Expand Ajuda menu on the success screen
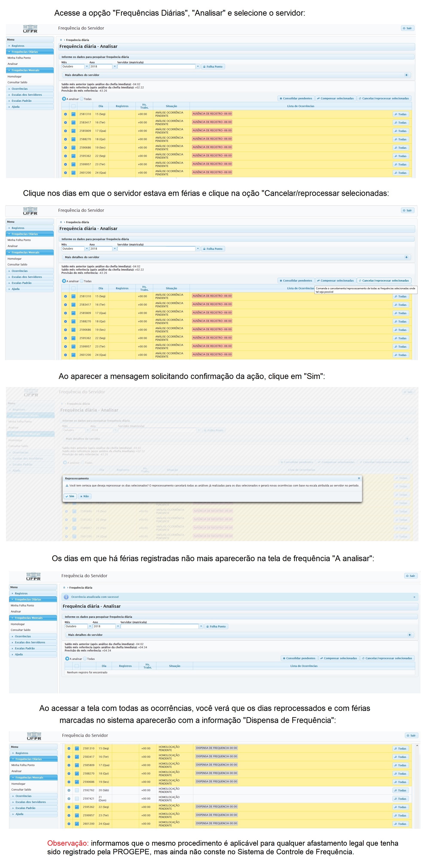 tap(33, 654)
